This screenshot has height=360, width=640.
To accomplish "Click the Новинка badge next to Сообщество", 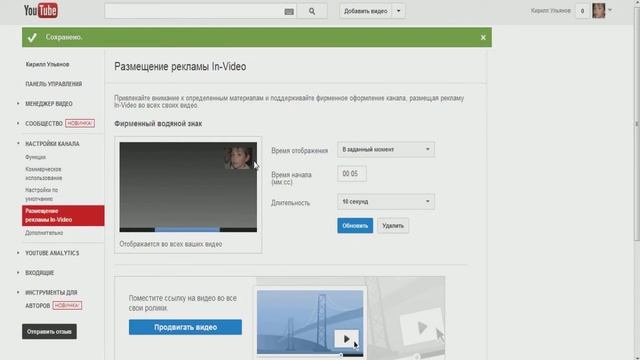I will (80, 123).
